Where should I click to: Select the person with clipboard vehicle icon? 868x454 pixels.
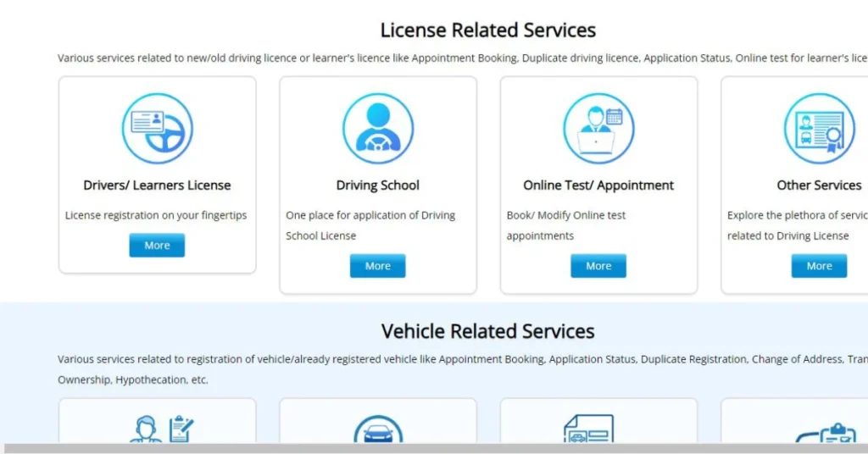click(x=163, y=429)
